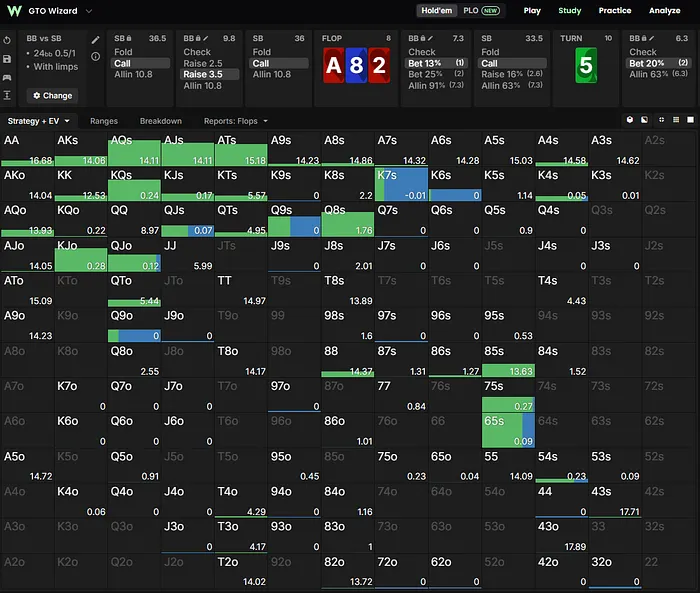700x593 pixels.
Task: Click the Change solution button
Action: click(52, 96)
